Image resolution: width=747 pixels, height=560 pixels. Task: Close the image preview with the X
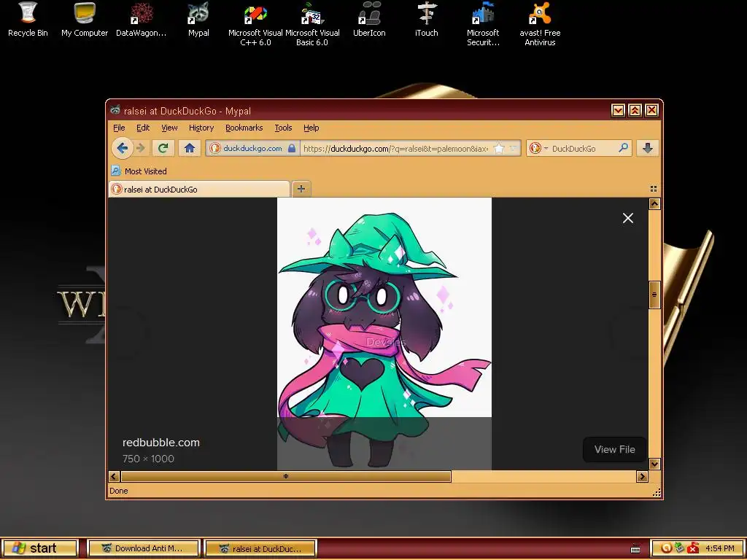(627, 218)
